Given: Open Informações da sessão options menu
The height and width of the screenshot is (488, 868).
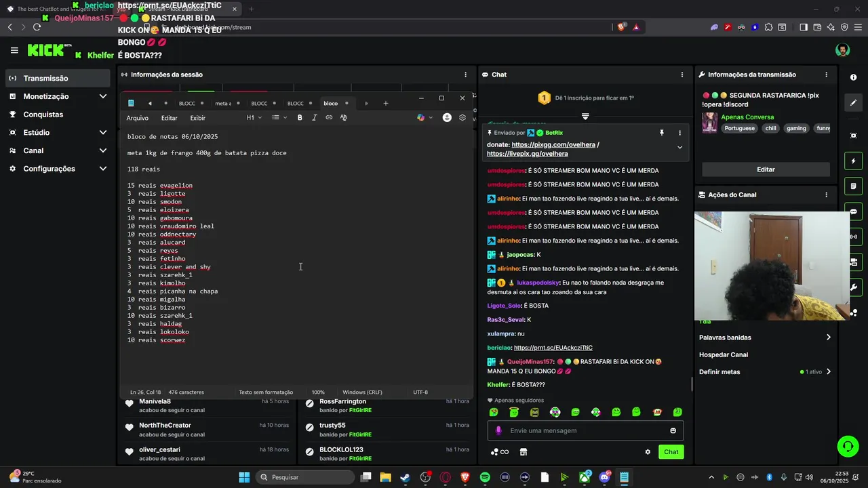Looking at the screenshot, I should [x=465, y=75].
